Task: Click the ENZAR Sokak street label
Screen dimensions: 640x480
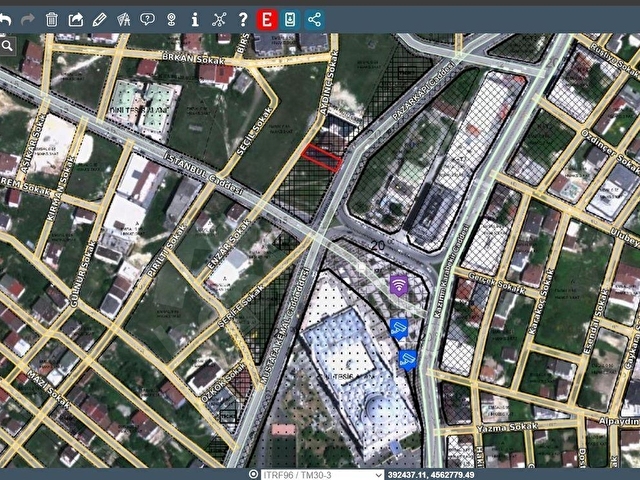Action: tap(228, 245)
